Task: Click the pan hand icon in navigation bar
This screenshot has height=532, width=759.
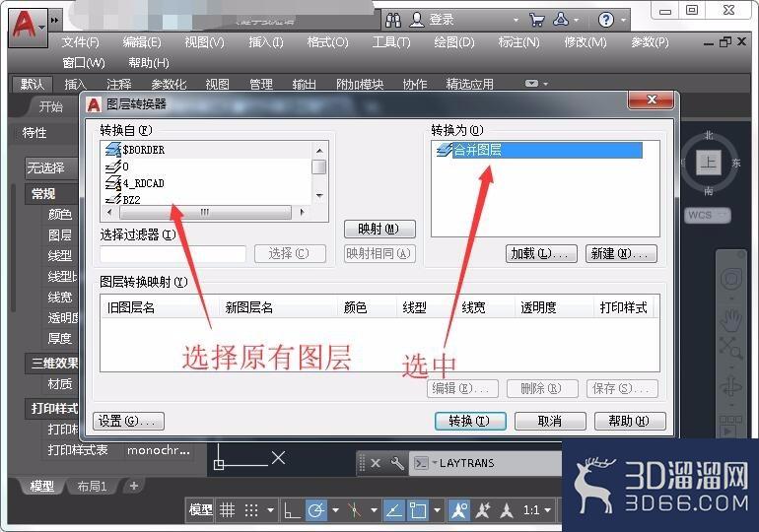Action: click(731, 319)
